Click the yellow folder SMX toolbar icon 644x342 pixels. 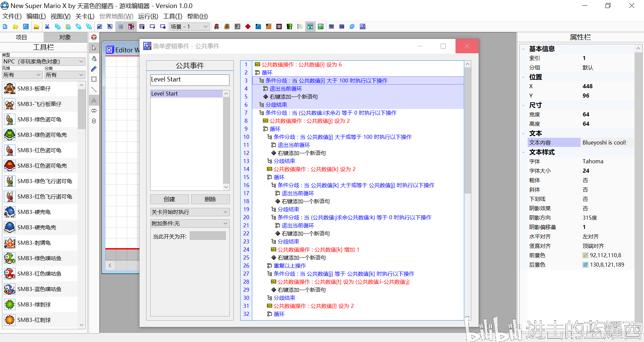click(37, 26)
